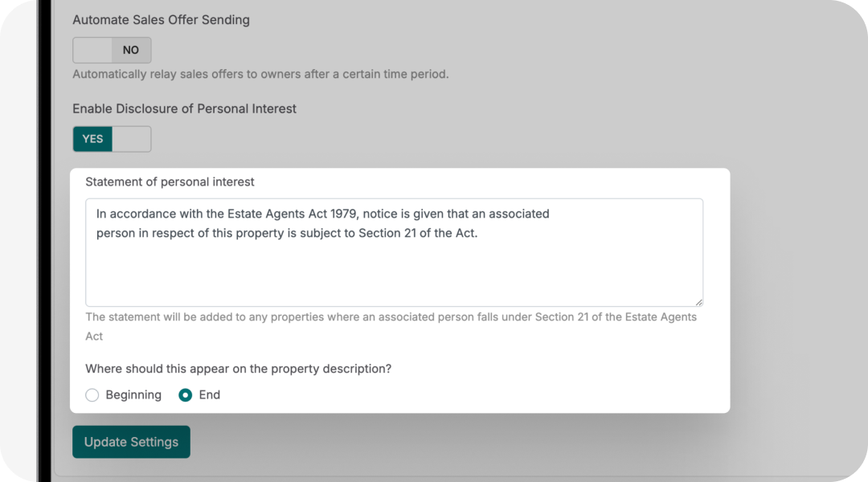The image size is (868, 482).
Task: Click the Beginning label option
Action: click(133, 394)
